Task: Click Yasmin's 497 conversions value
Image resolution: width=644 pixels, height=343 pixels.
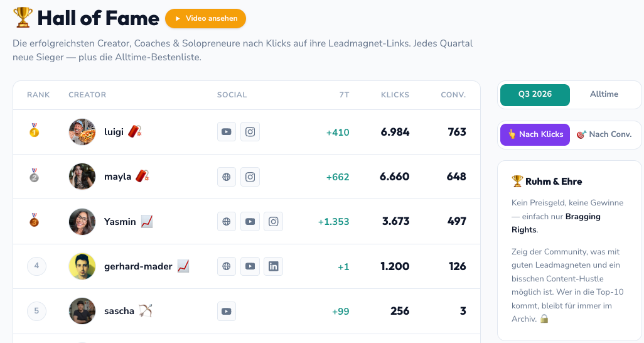Action: tap(457, 221)
